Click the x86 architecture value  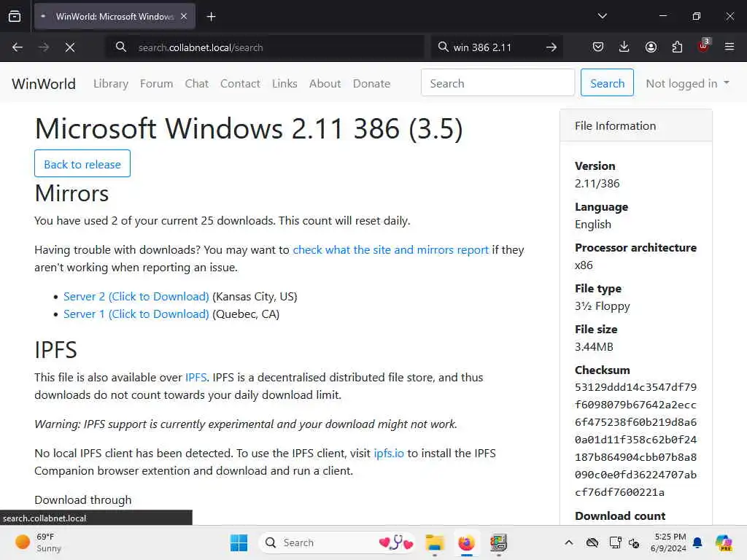pos(584,265)
